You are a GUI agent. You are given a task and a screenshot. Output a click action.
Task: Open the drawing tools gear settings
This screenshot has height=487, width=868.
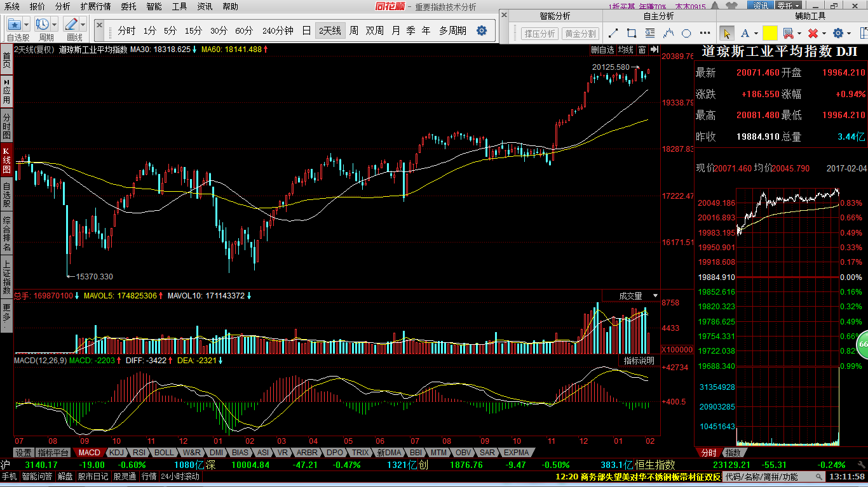(x=837, y=33)
